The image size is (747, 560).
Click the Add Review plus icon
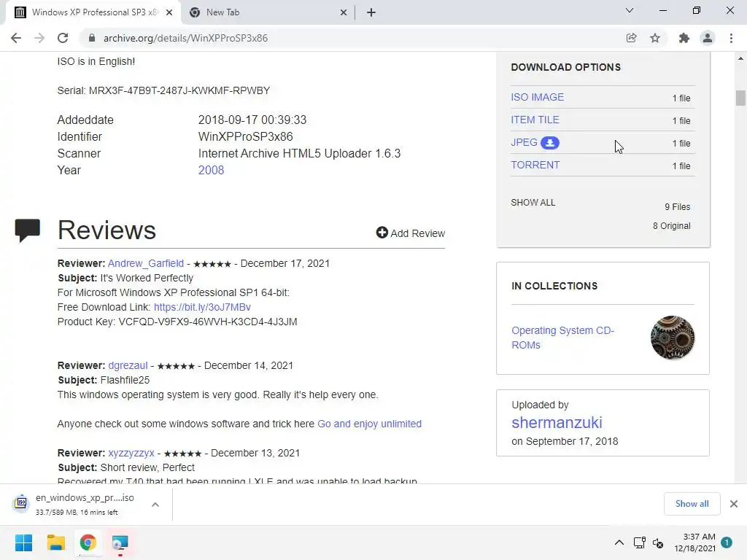coord(382,233)
